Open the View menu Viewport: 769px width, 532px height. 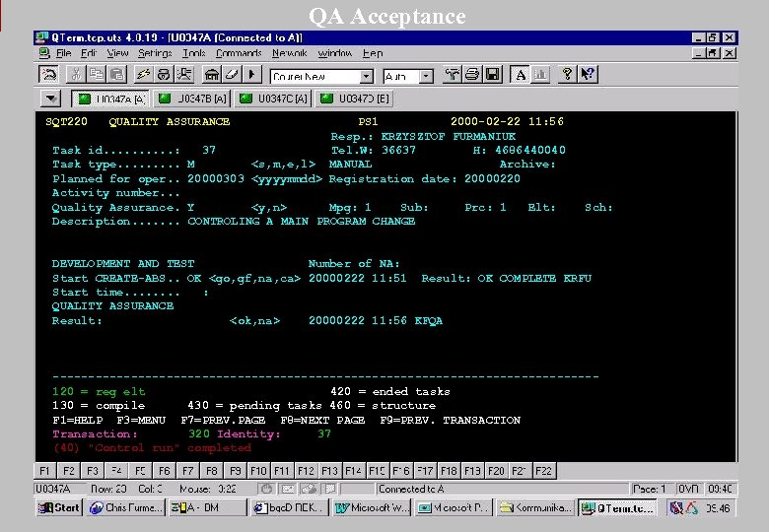[x=117, y=53]
